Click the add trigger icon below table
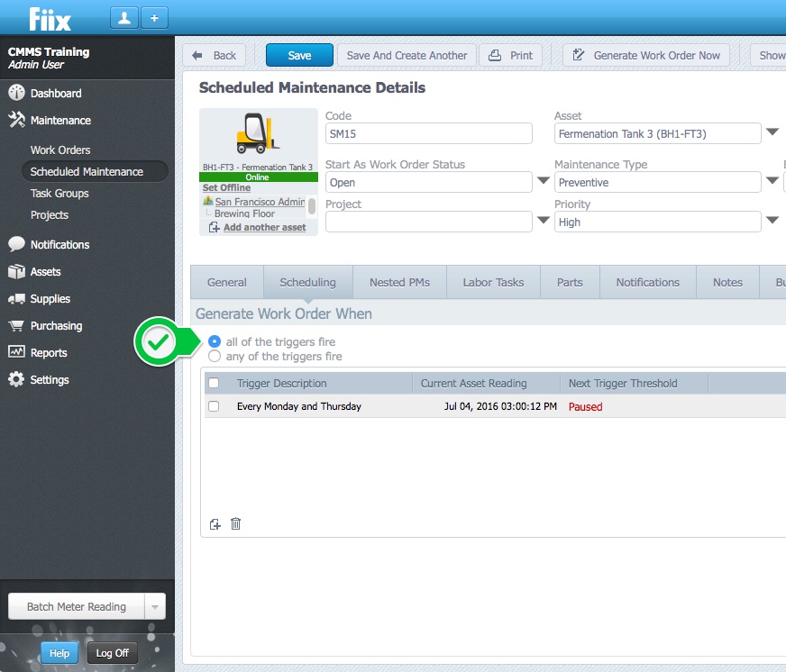Image resolution: width=786 pixels, height=672 pixels. click(215, 524)
